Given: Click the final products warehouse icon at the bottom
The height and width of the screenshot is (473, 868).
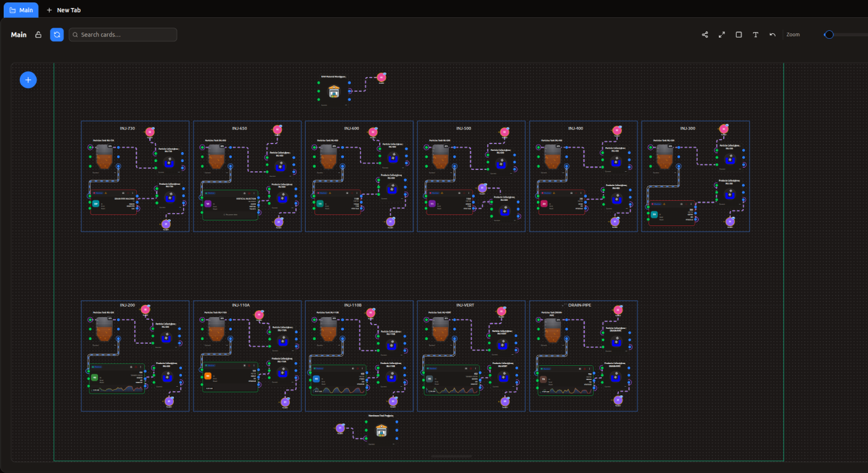Looking at the screenshot, I should coord(381,431).
